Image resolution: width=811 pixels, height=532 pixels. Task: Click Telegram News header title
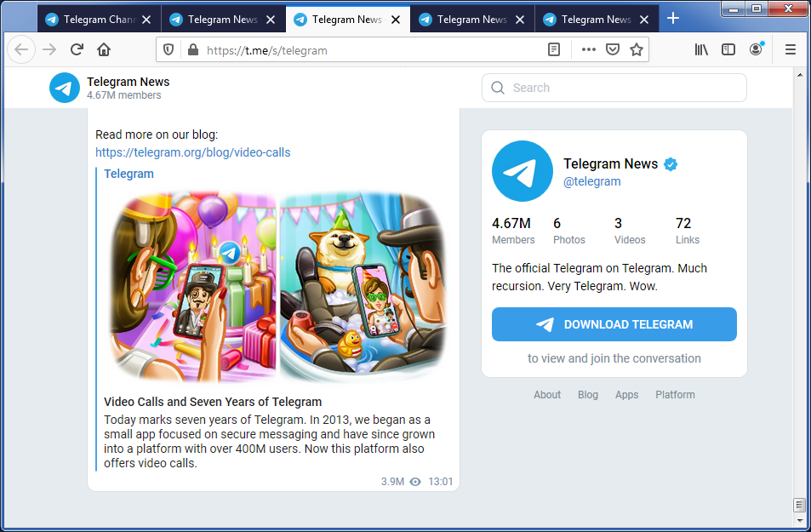(129, 82)
